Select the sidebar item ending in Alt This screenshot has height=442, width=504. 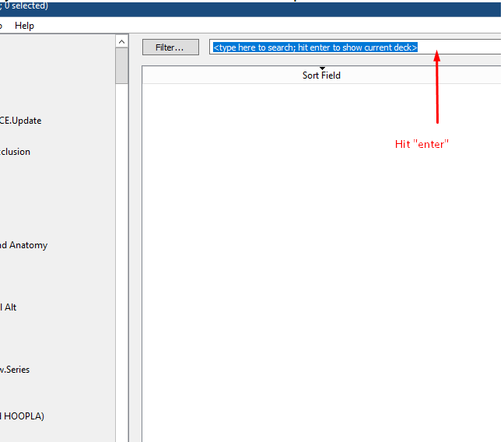pos(9,307)
